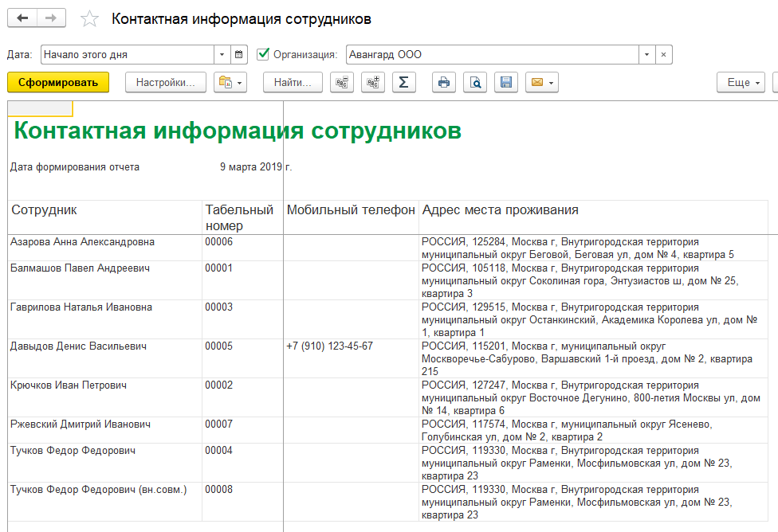
Task: Toggle the Организация filter checkbox
Action: [264, 55]
